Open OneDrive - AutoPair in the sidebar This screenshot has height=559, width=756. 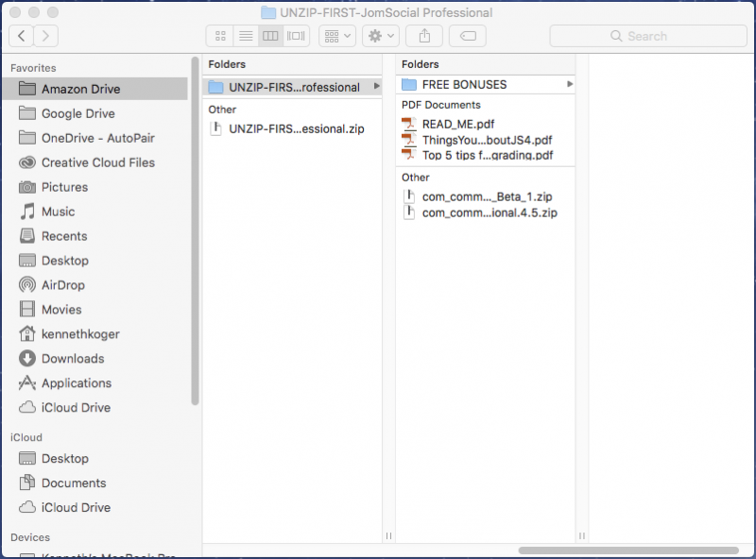(x=95, y=138)
